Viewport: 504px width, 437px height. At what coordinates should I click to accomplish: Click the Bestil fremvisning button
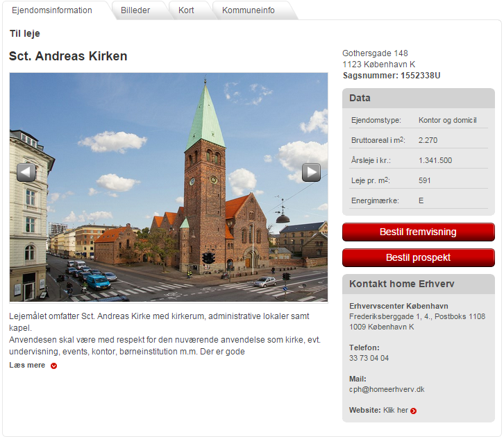418,232
